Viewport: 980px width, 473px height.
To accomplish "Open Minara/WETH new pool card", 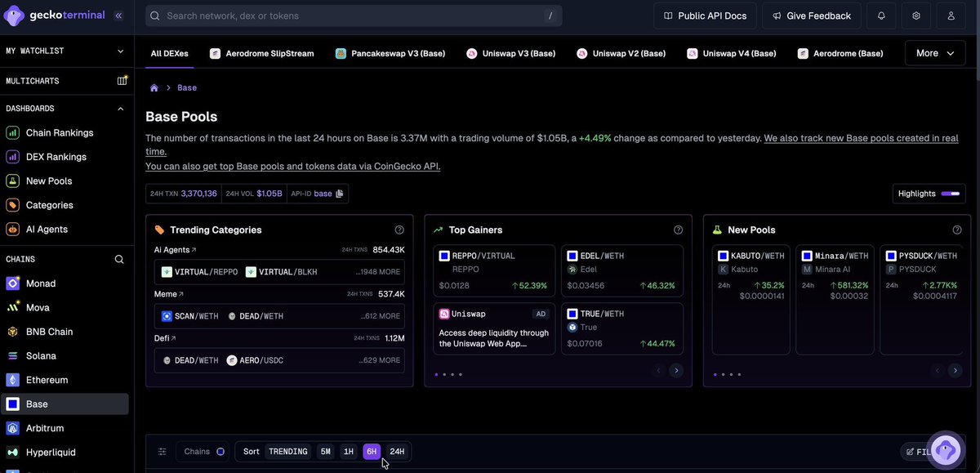I will [x=835, y=300].
